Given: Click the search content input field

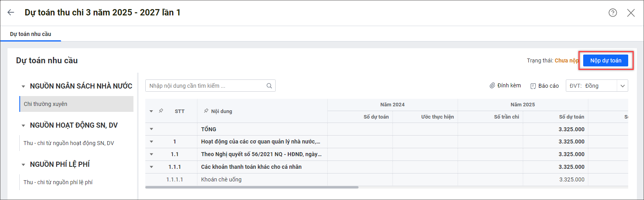Looking at the screenshot, I should coord(205,86).
